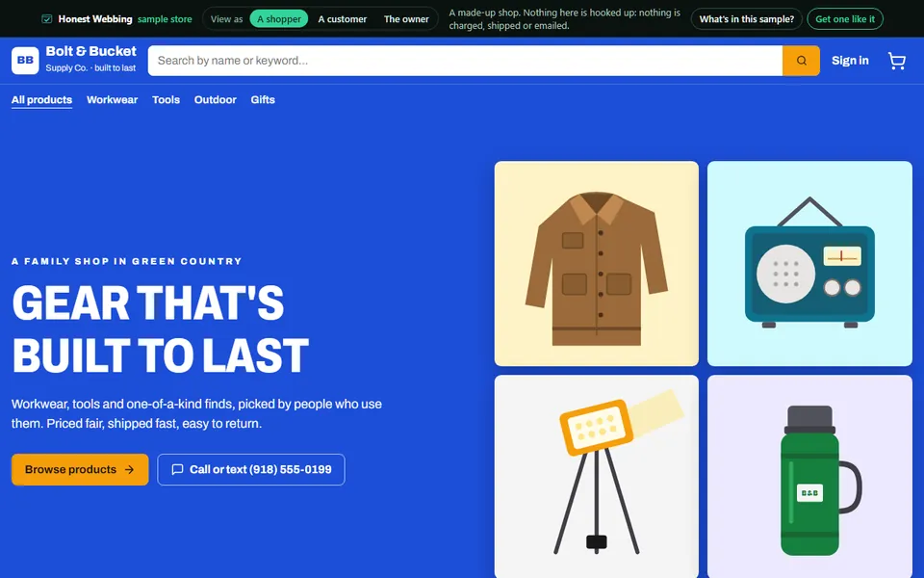924x578 pixels.
Task: Click the orange search magnifier button
Action: pyautogui.click(x=801, y=60)
